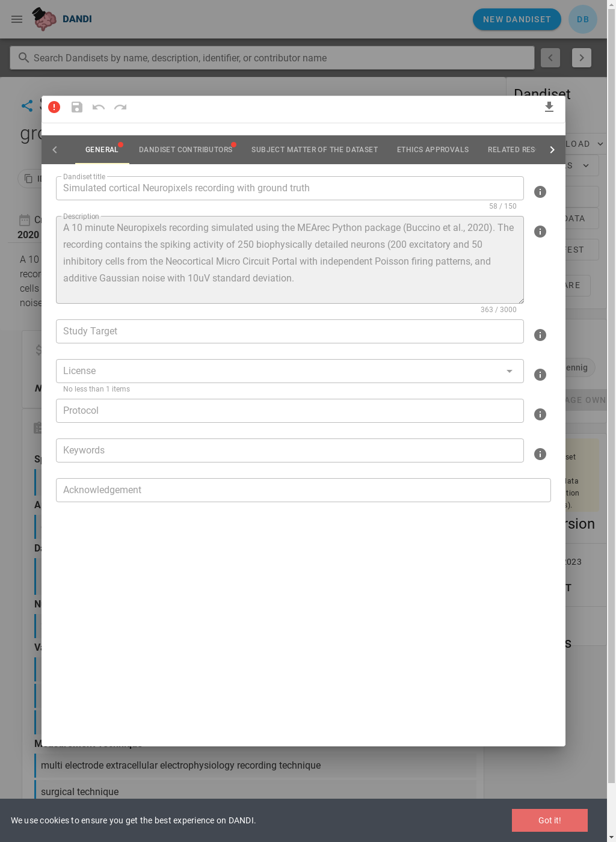The height and width of the screenshot is (842, 616).
Task: Save metadata with the floppy disk icon
Action: [x=77, y=107]
